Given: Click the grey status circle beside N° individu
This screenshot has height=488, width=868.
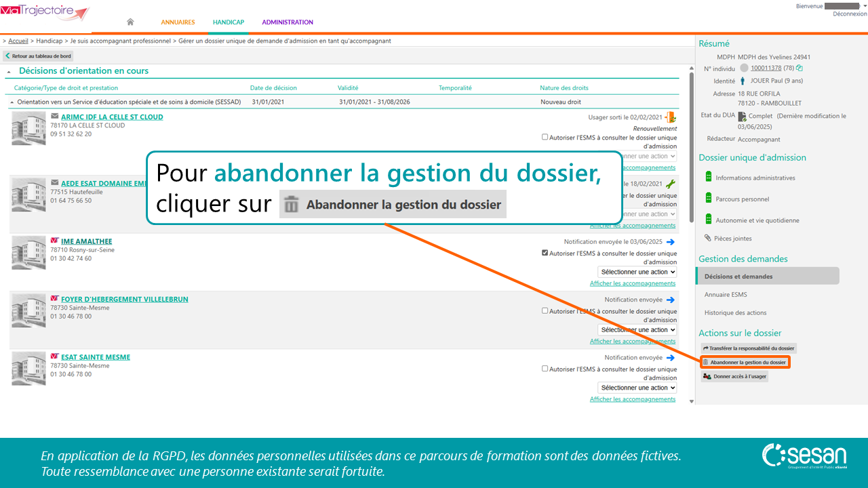Looking at the screenshot, I should pyautogui.click(x=744, y=68).
